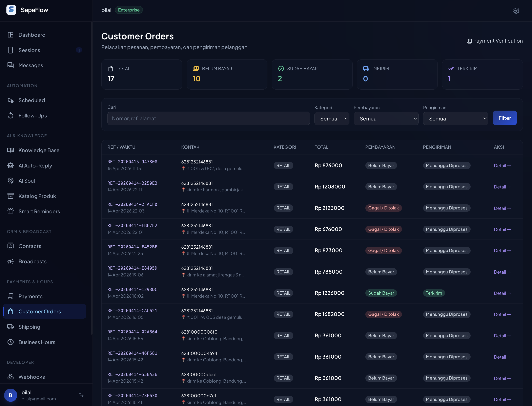Image resolution: width=532 pixels, height=406 pixels.
Task: Expand the Pembayaran filter dropdown
Action: coord(386,118)
